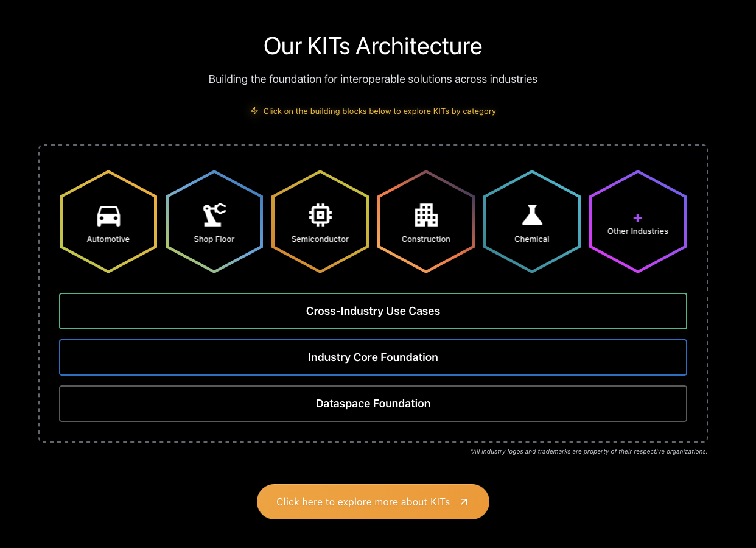The width and height of the screenshot is (756, 548).
Task: Select the robot arm Shop Floor icon
Action: point(214,215)
